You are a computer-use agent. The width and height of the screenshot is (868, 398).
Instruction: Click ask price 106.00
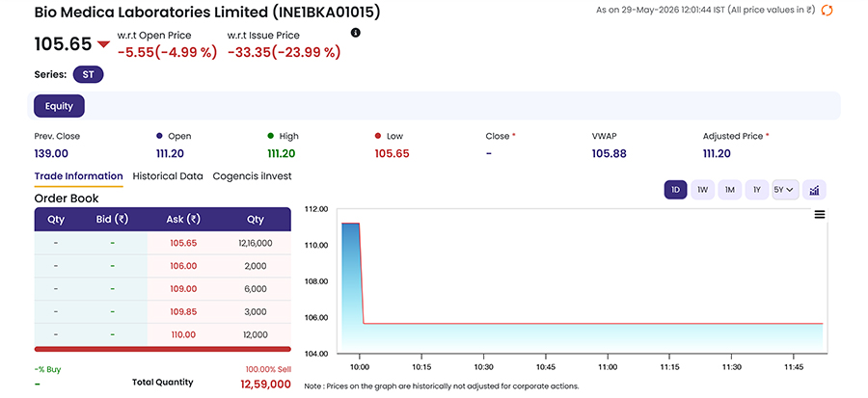click(184, 266)
